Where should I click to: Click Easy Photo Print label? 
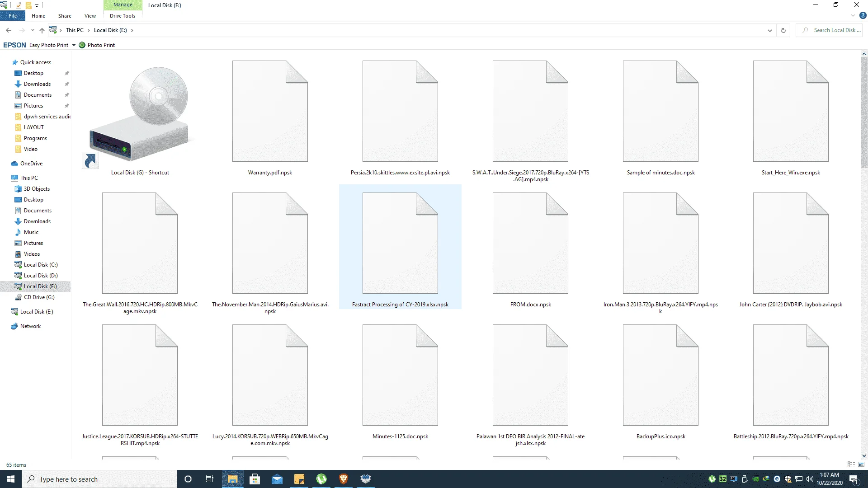49,45
